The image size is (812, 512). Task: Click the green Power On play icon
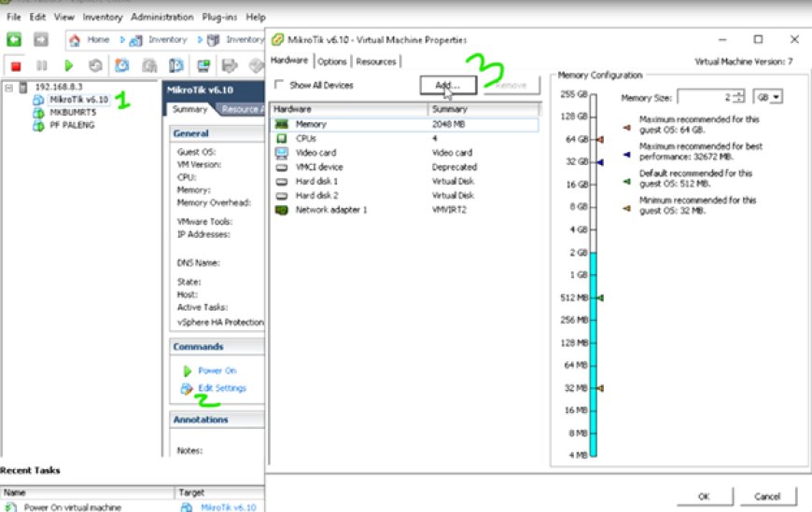(68, 65)
